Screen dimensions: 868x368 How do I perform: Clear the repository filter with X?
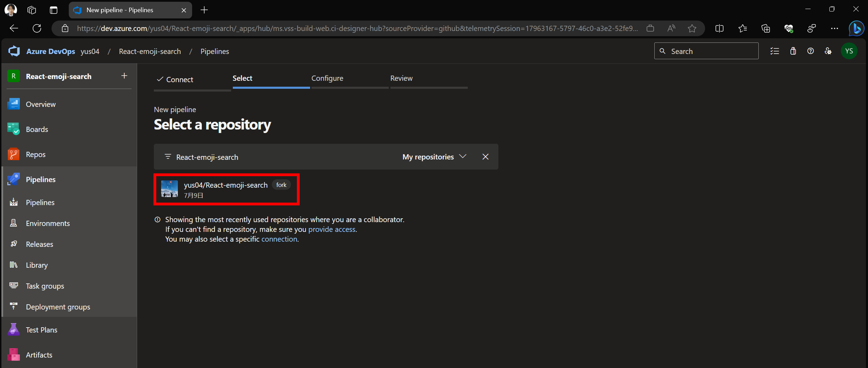[x=486, y=157]
